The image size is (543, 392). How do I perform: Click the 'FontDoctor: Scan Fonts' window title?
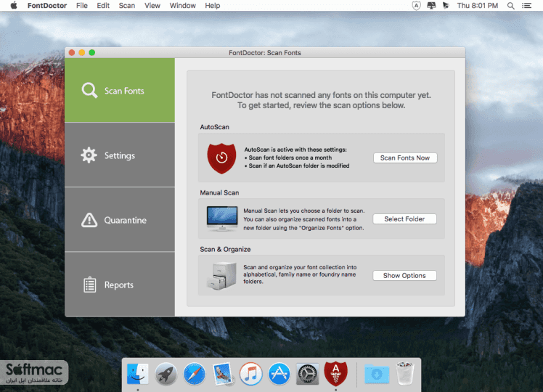tap(265, 53)
